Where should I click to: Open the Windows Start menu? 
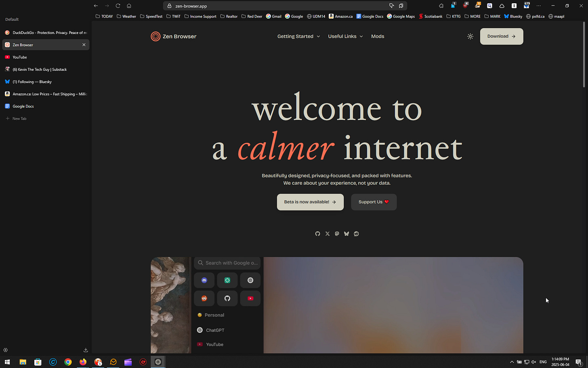point(7,362)
